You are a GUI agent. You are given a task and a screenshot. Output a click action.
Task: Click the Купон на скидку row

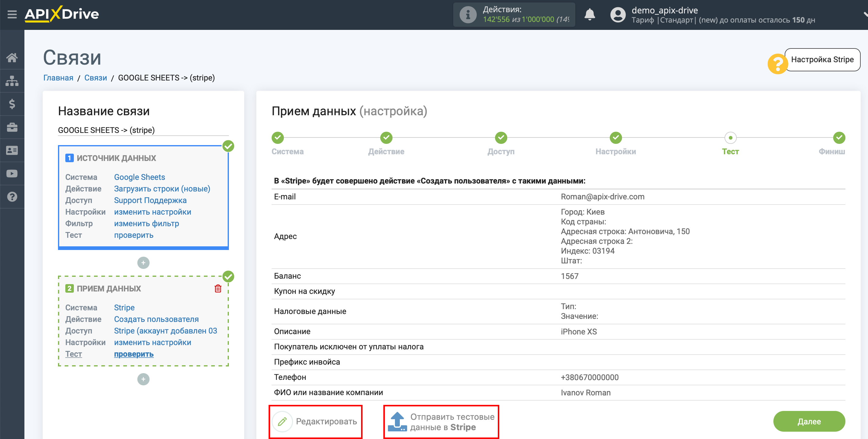[x=558, y=291]
